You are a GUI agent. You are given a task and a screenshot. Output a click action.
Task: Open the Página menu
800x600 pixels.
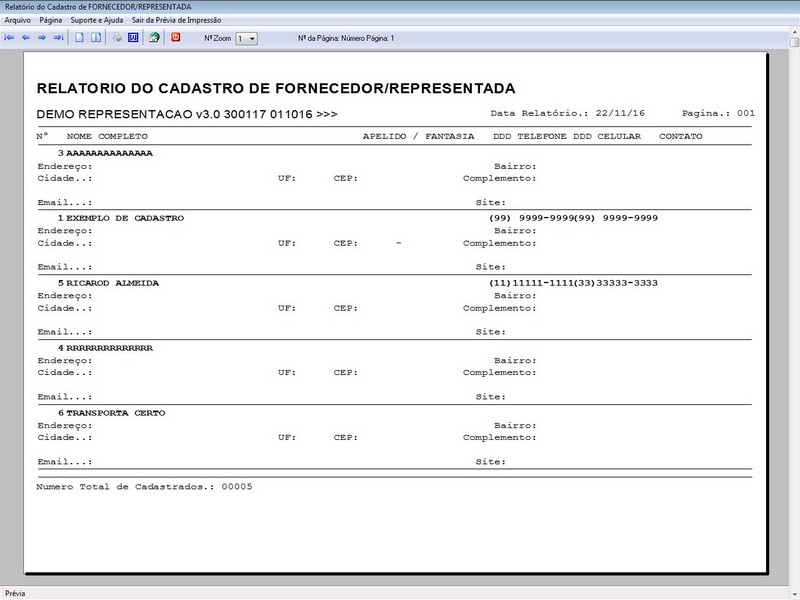(51, 20)
